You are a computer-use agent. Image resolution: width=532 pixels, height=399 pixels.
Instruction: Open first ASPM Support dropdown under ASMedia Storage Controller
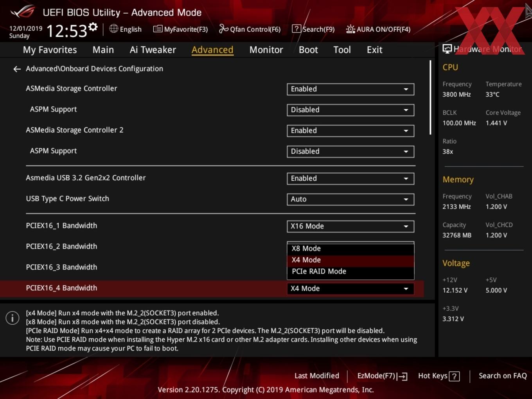click(350, 110)
